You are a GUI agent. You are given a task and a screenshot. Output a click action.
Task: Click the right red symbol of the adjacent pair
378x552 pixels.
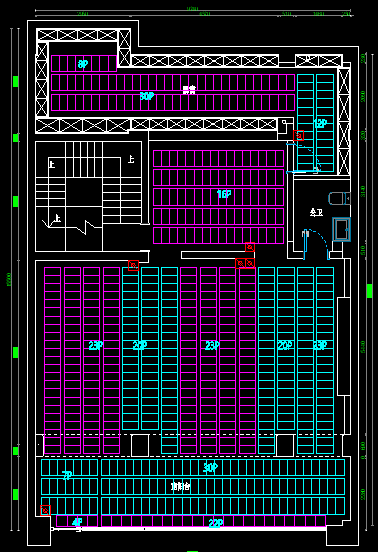coord(250,263)
